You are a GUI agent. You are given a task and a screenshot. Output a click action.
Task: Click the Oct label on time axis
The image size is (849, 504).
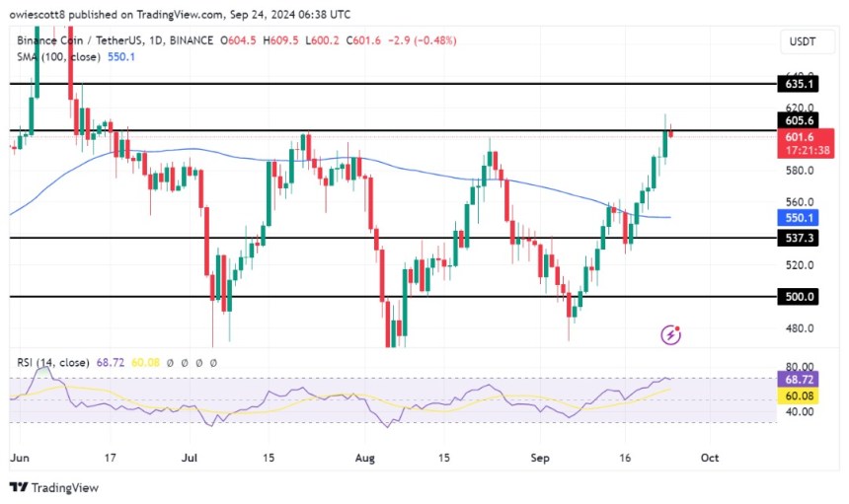click(710, 458)
